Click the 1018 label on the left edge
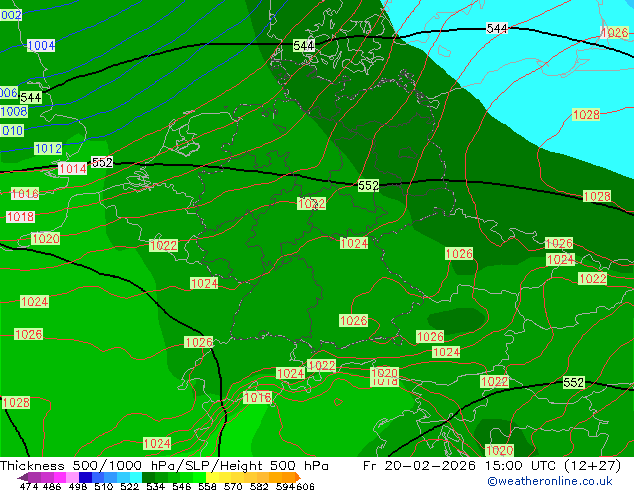Screen dimensions: 634x490 [x=20, y=217]
